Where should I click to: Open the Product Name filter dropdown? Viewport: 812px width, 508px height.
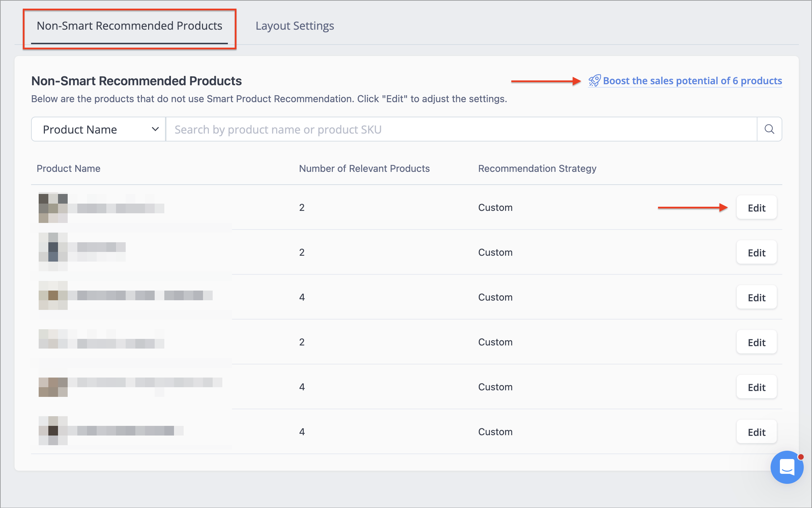[x=98, y=129]
